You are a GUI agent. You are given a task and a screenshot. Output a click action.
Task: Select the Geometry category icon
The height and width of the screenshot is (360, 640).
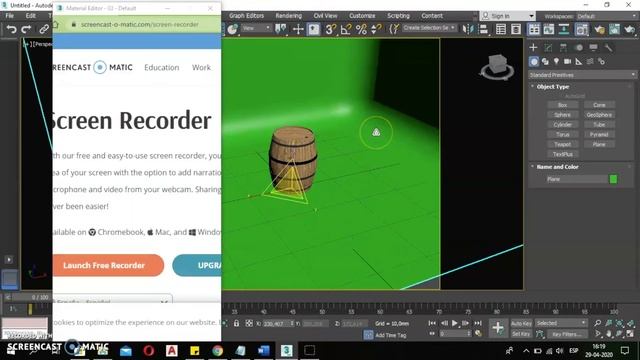click(x=534, y=62)
